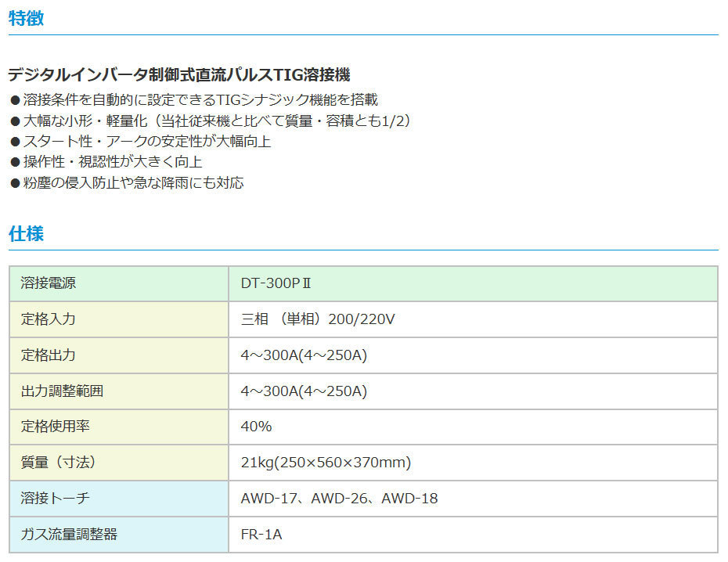Screen dimensions: 728x562
Task: Click the 21kg(250×560×370mm) value
Action: 326,463
